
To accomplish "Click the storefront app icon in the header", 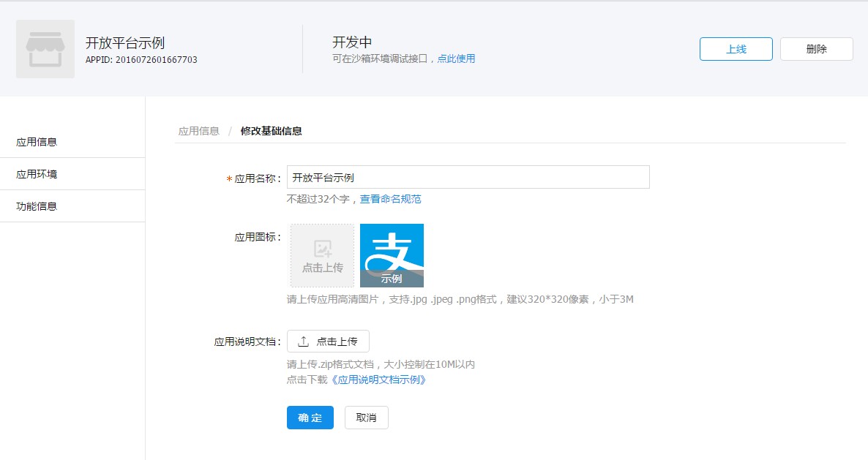I will (x=45, y=48).
